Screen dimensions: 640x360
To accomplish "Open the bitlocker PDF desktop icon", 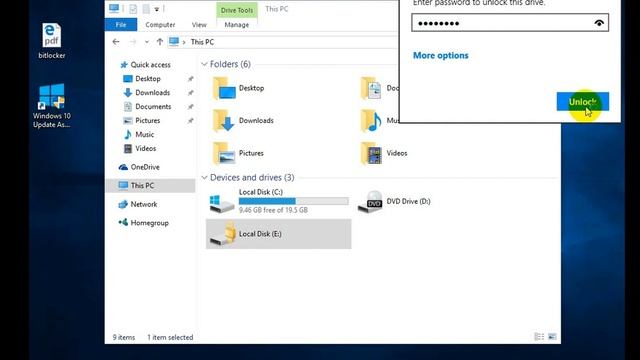I will [x=51, y=41].
